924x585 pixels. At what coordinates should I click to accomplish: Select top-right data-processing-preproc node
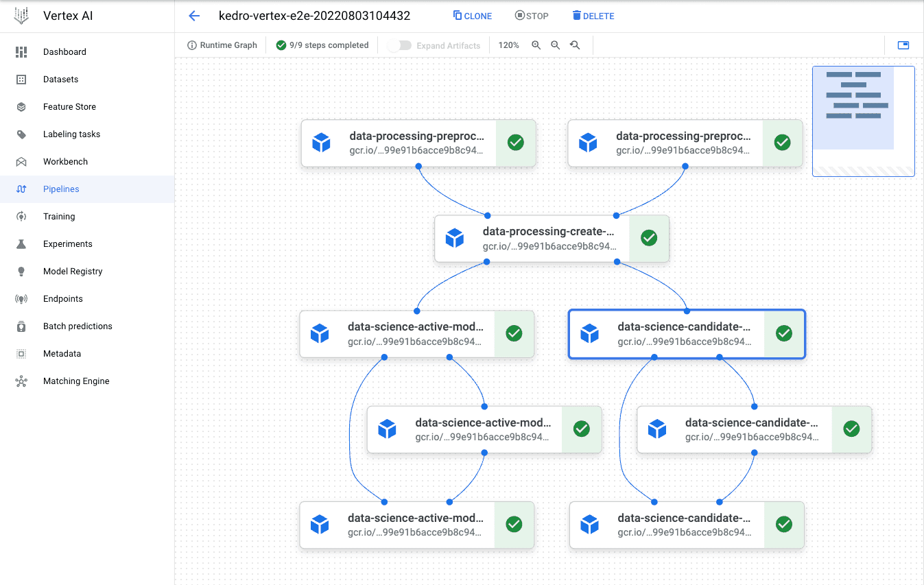[685, 143]
